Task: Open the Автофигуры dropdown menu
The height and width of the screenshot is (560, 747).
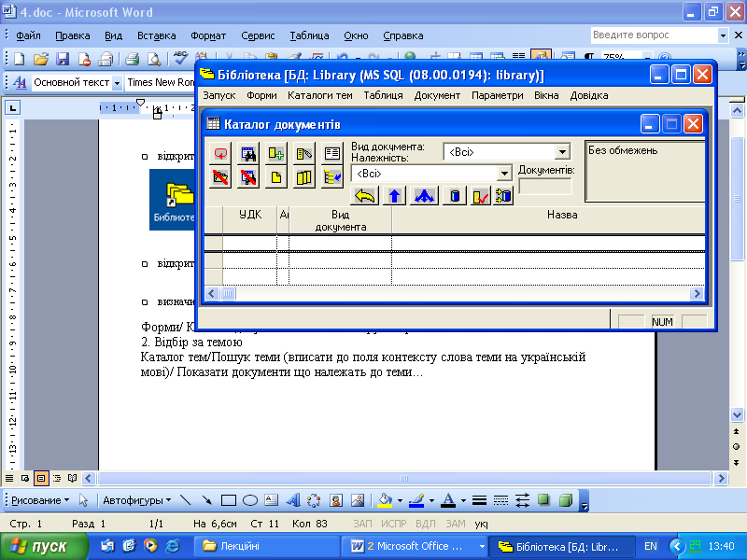Action: coord(136,500)
